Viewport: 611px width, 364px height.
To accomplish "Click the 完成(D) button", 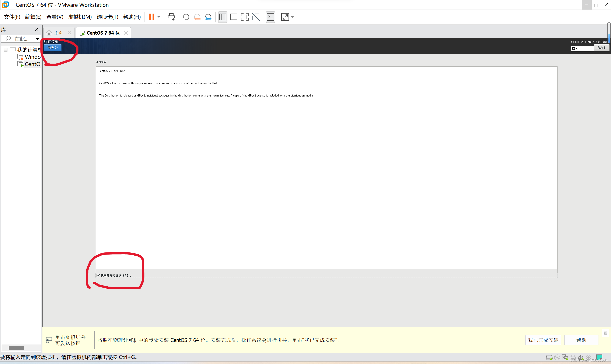I will [52, 48].
